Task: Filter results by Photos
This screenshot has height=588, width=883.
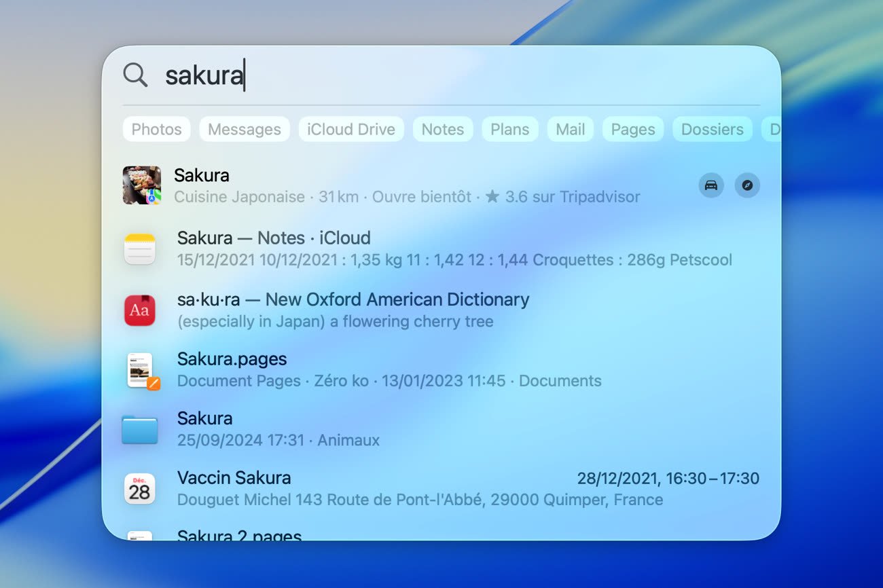Action: (157, 129)
